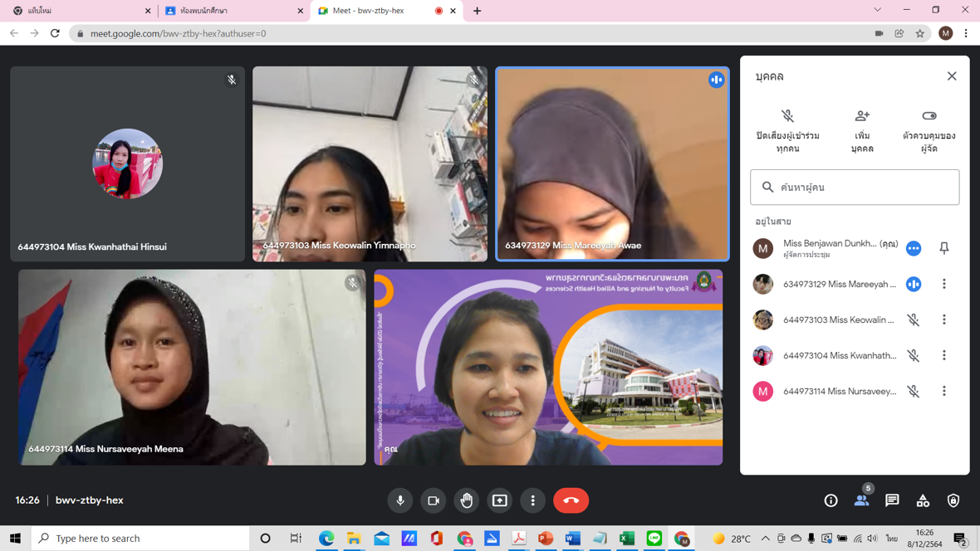Screen dimensions: 980x551
Task: Open host controls shield icon
Action: 953,500
